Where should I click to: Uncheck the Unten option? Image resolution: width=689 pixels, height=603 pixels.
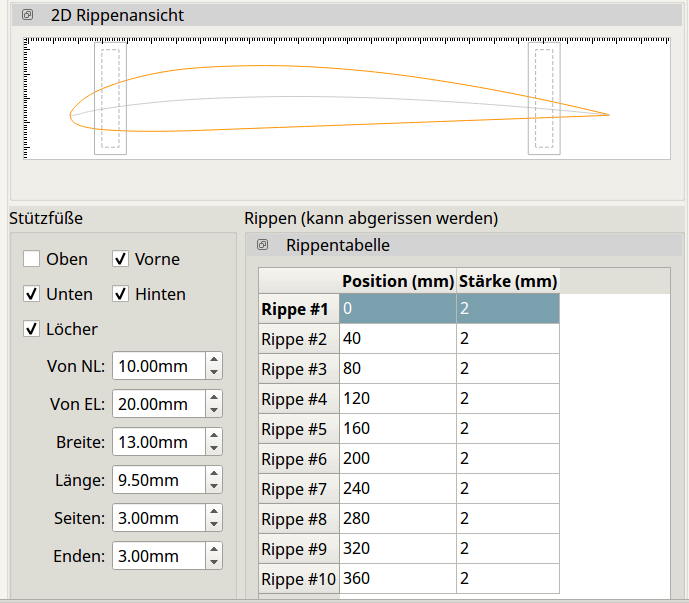(x=32, y=294)
